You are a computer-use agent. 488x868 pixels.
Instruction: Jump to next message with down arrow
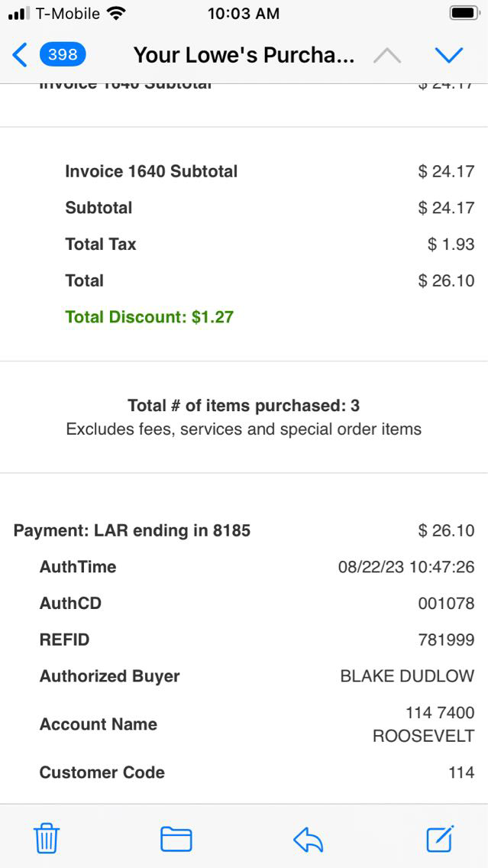point(448,55)
